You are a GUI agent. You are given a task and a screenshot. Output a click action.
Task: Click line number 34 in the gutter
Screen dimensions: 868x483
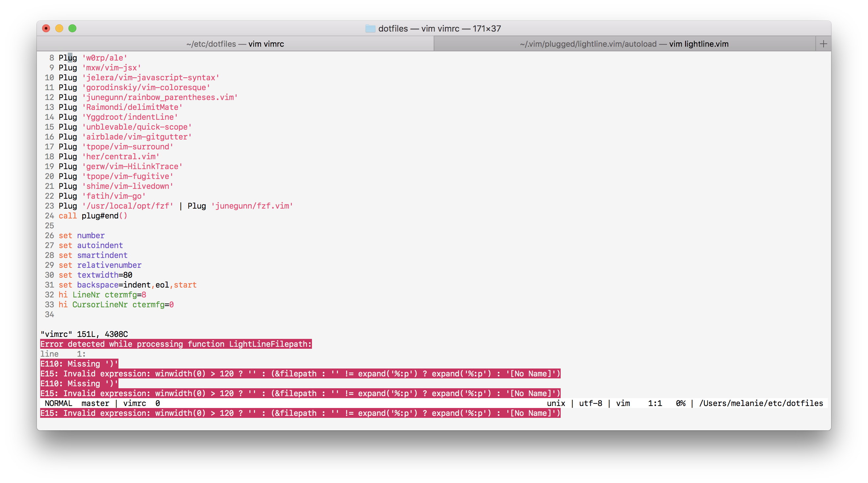point(50,315)
